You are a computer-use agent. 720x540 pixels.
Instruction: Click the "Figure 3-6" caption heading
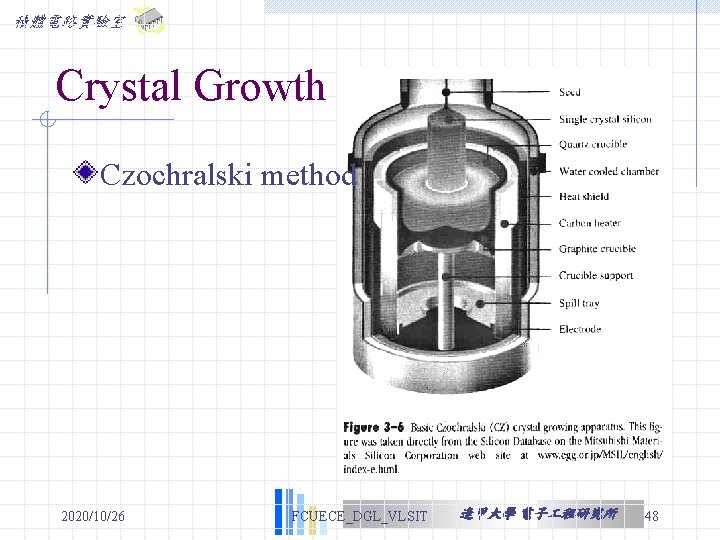373,428
